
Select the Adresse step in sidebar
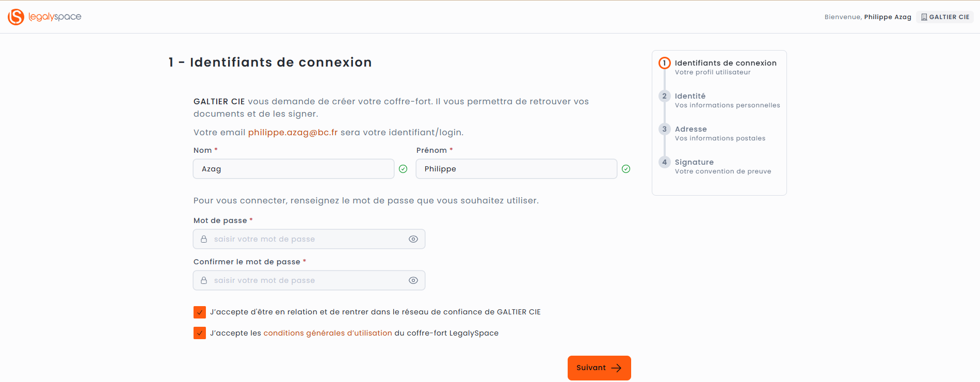(690, 129)
